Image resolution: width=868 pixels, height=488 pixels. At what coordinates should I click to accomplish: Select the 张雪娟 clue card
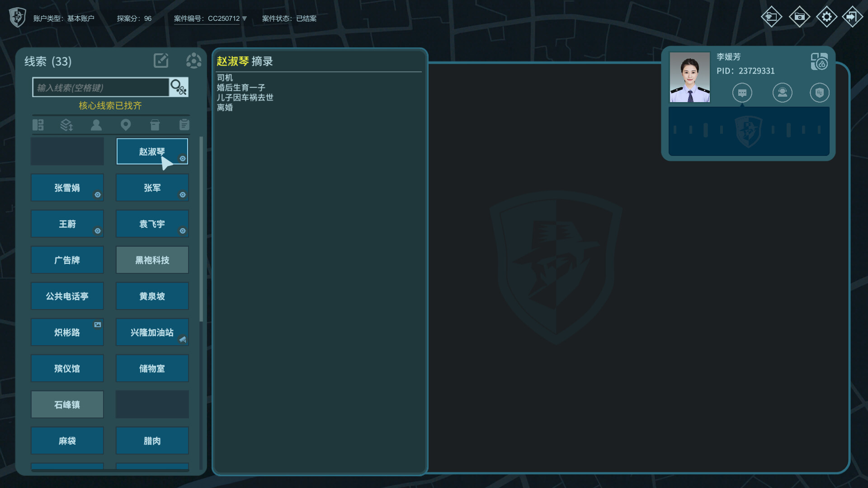[67, 188]
